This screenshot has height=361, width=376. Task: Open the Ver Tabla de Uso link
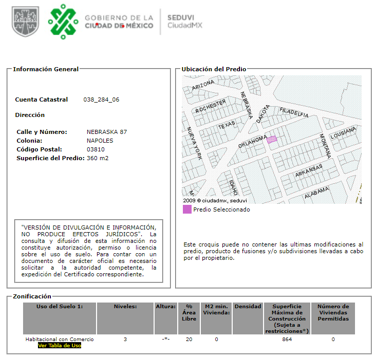(x=59, y=346)
